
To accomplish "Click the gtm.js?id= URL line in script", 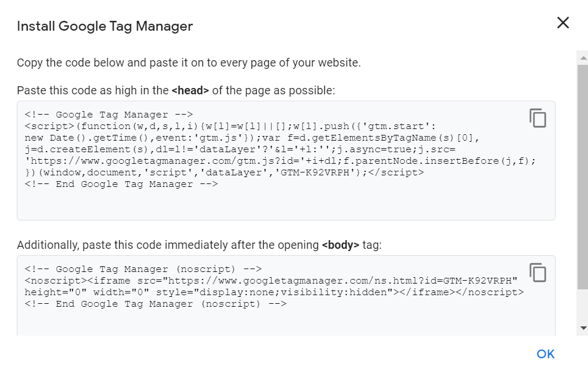I will [280, 161].
